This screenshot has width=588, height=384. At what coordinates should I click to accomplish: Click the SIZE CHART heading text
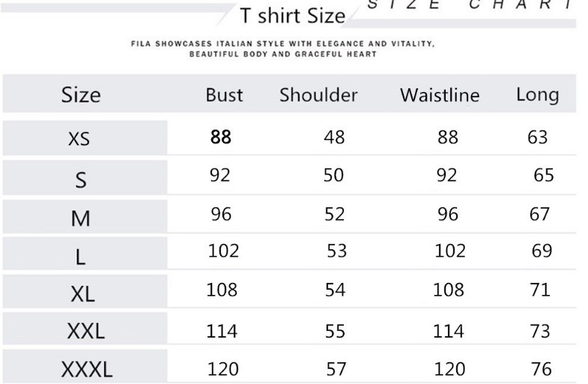[470, 4]
